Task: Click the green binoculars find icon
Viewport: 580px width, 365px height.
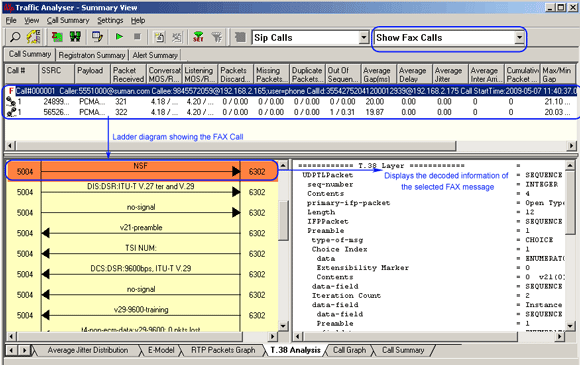Action: [75, 37]
